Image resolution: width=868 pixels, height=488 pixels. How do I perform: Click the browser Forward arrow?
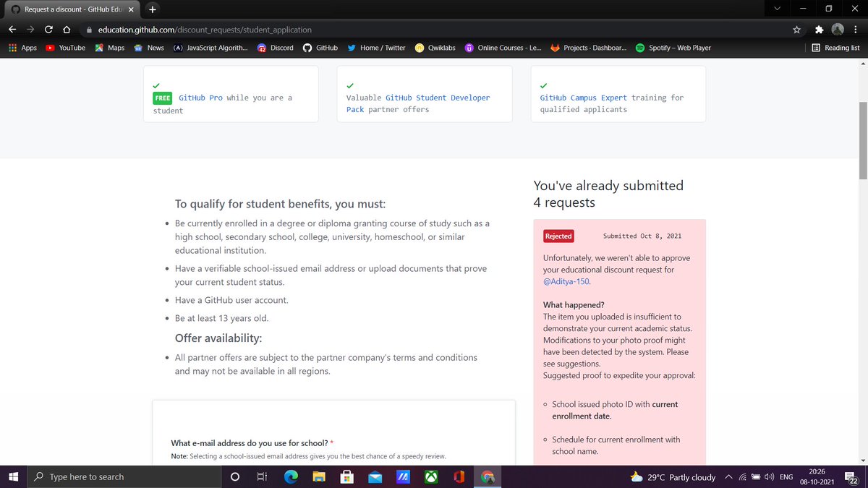[x=30, y=30]
